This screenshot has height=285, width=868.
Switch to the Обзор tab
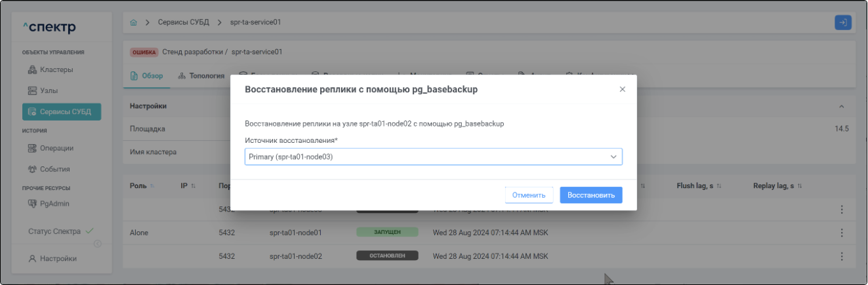pos(146,76)
